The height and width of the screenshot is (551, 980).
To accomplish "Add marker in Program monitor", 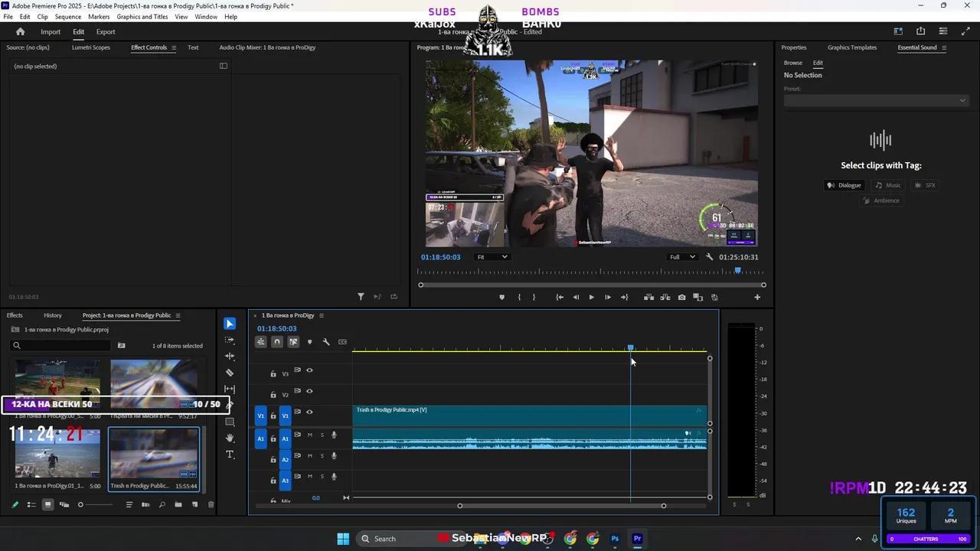I will pos(502,297).
